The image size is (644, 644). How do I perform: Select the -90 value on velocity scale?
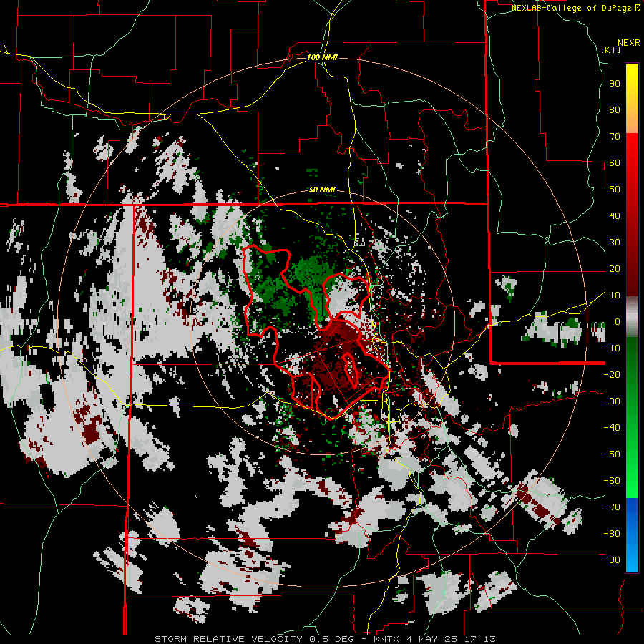point(612,560)
